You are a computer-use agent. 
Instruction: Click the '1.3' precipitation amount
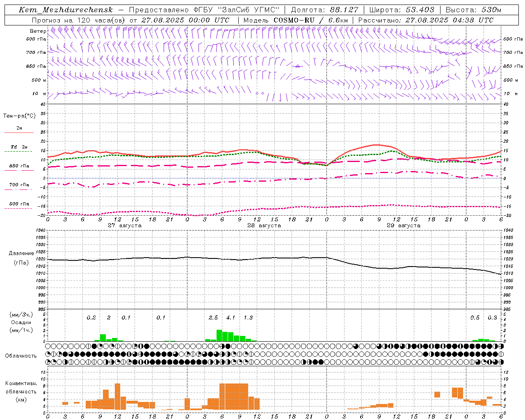248,317
